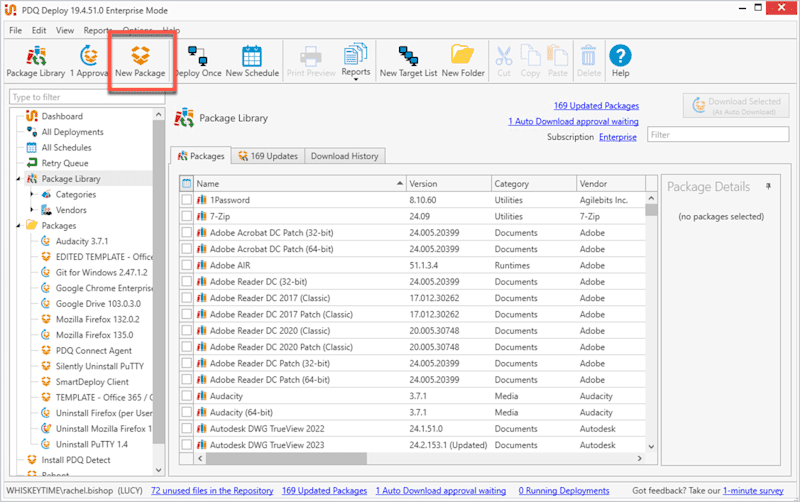Image resolution: width=800 pixels, height=502 pixels.
Task: Open the Reports dropdown arrow
Action: click(x=356, y=80)
